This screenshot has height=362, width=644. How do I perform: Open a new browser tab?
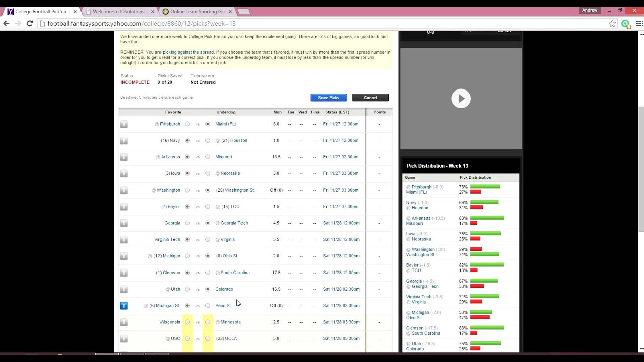[244, 11]
